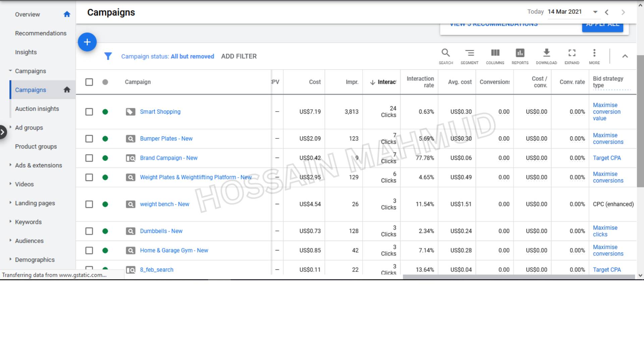Expand Audiences in the sidebar
The width and height of the screenshot is (644, 362).
(x=10, y=240)
